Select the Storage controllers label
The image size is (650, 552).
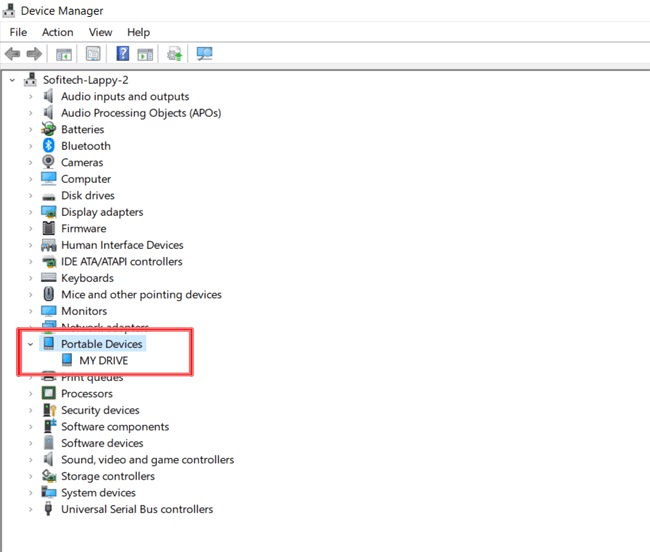click(108, 476)
